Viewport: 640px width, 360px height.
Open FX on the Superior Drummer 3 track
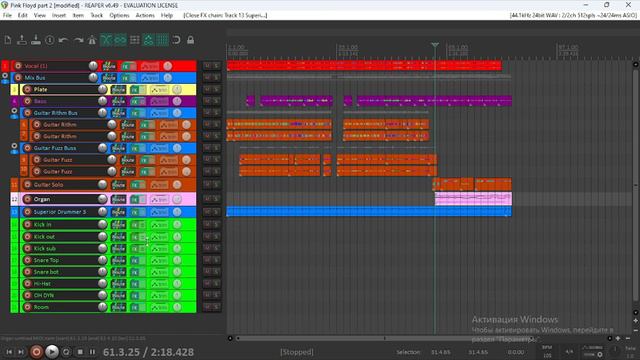click(134, 212)
